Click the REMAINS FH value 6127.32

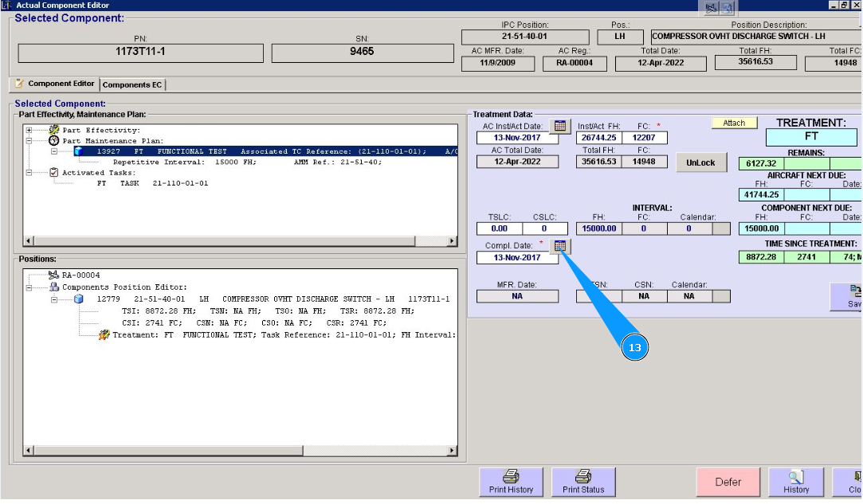pos(761,163)
